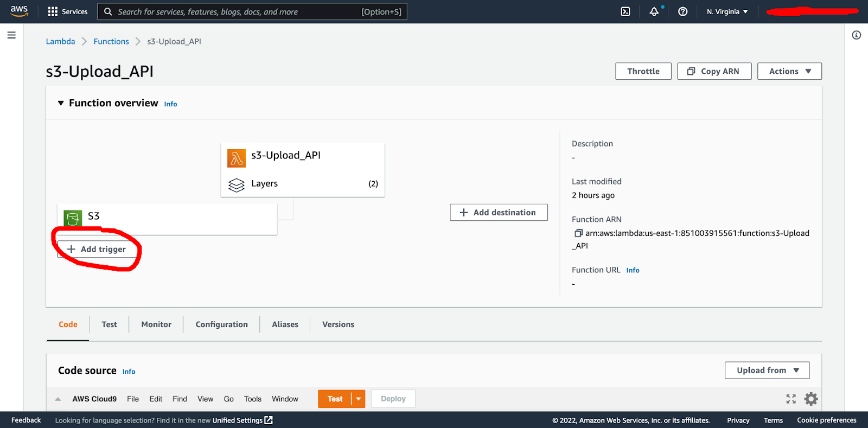Open the left hamburger navigation menu
868x428 pixels.
pos(11,35)
